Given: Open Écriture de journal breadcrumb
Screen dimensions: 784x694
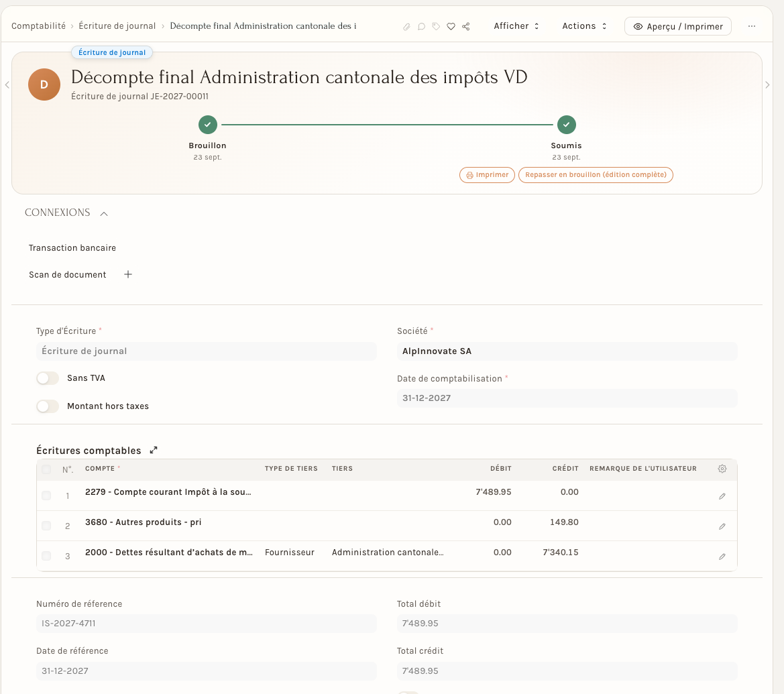Looking at the screenshot, I should [117, 26].
